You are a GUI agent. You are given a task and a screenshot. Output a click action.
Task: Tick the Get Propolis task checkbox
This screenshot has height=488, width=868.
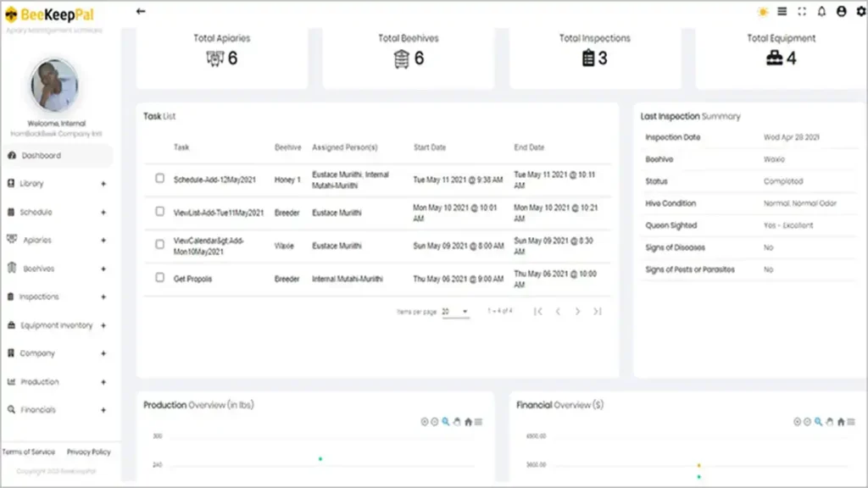click(x=159, y=277)
